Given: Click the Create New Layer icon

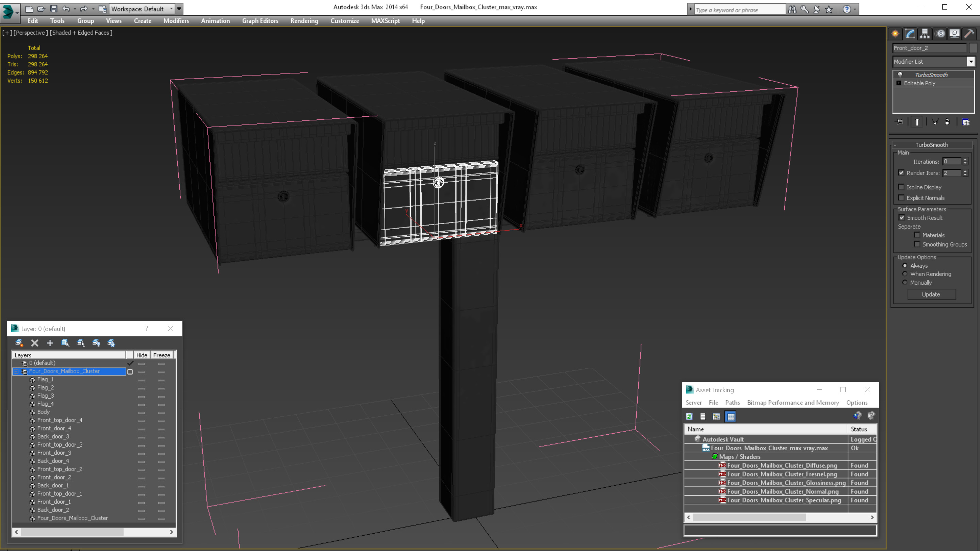Looking at the screenshot, I should point(19,343).
